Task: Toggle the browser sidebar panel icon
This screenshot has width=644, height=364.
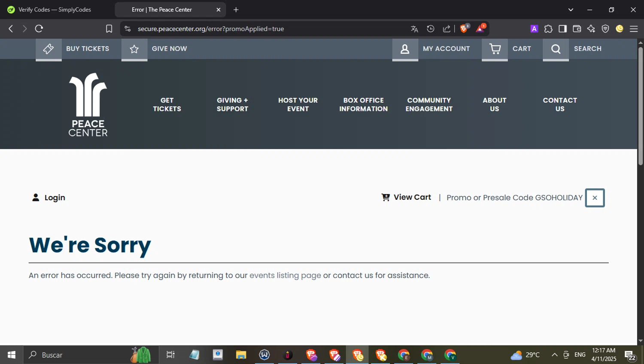Action: click(x=562, y=29)
